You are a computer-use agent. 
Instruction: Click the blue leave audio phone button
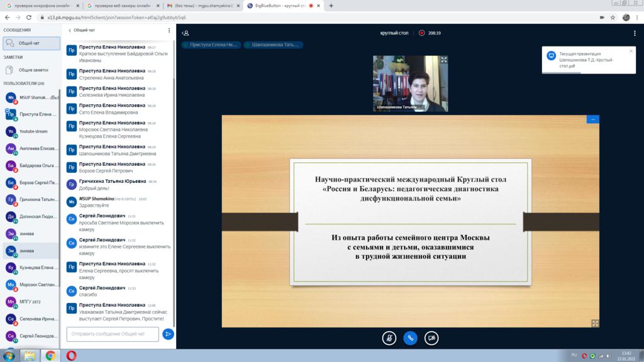[410, 337]
